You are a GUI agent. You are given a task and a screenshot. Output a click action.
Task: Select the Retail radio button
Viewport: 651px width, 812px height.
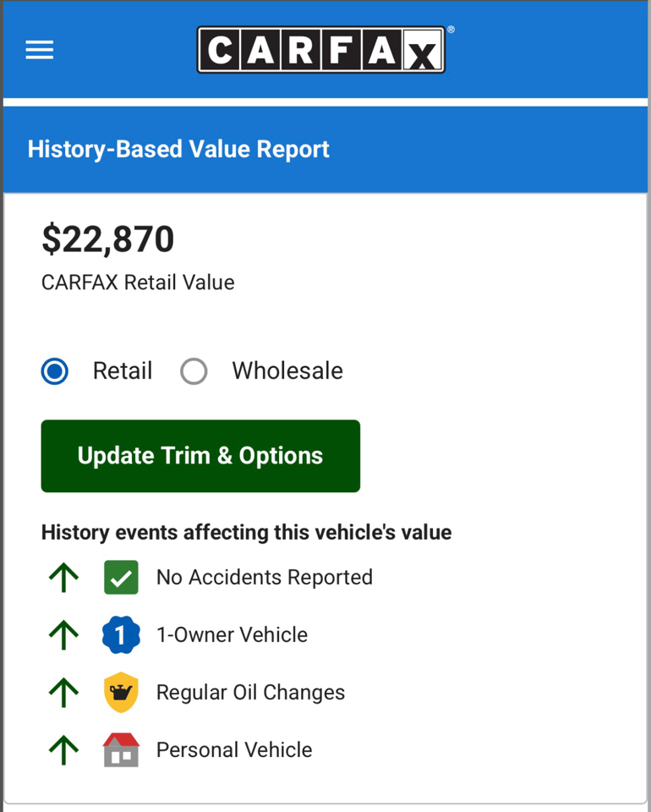[55, 371]
